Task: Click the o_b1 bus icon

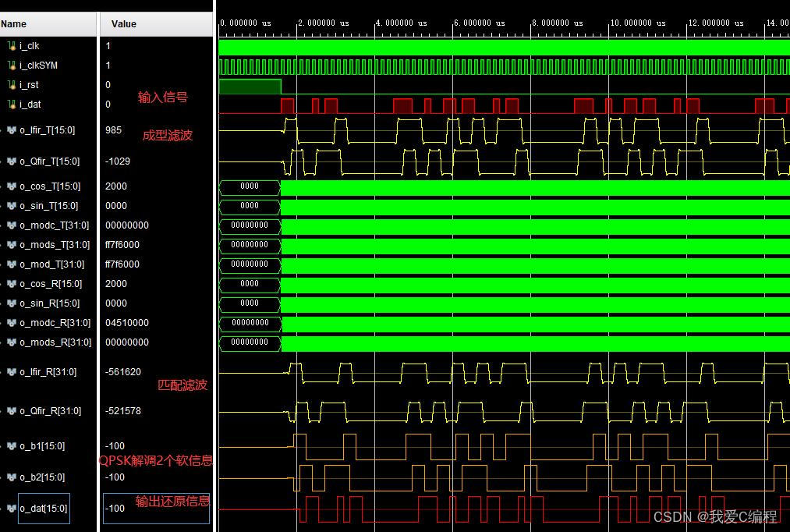Action: (x=12, y=446)
